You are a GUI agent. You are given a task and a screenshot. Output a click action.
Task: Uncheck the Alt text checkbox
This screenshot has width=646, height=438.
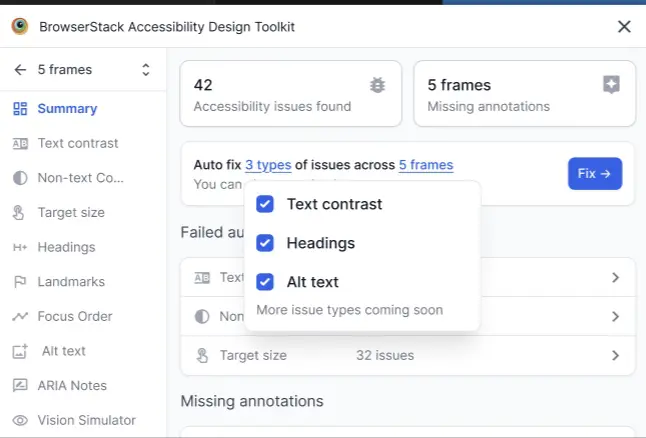pyautogui.click(x=264, y=282)
